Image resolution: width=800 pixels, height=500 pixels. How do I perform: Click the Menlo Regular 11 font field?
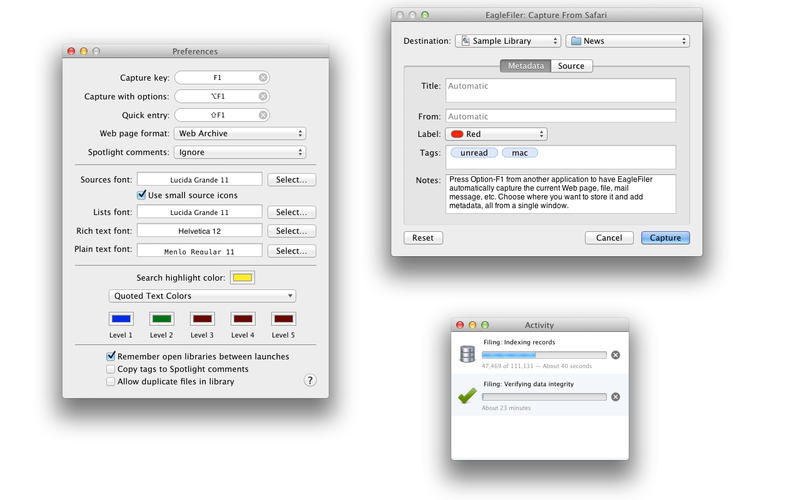pyautogui.click(x=199, y=251)
